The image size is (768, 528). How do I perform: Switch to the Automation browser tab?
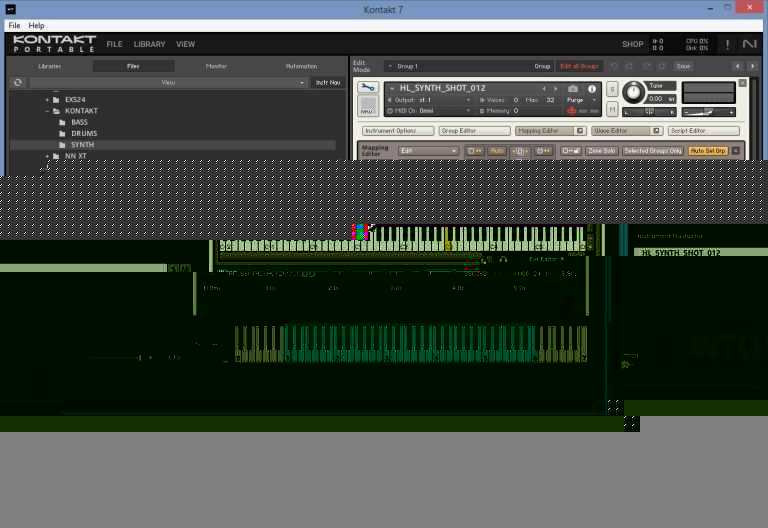pyautogui.click(x=301, y=66)
